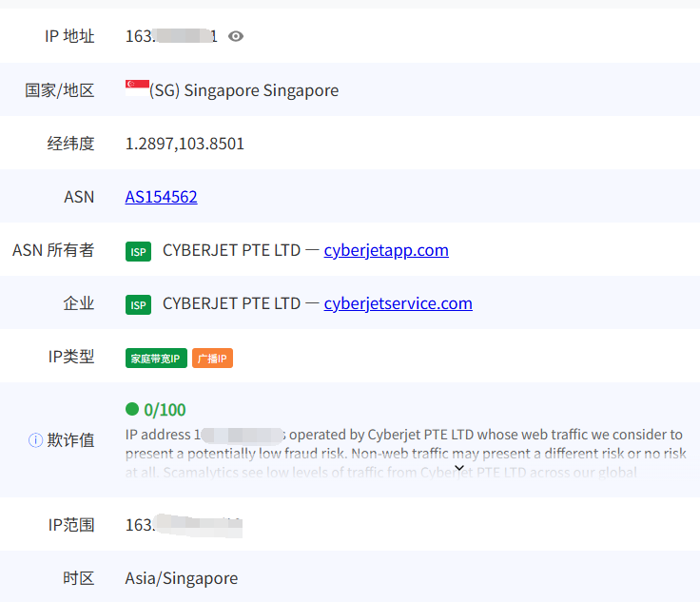Click the Singapore flag icon

[x=136, y=88]
